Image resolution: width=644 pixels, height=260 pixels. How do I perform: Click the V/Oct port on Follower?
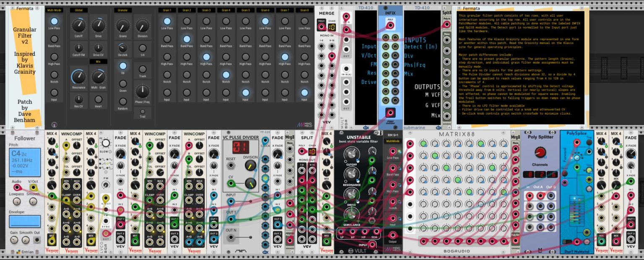click(x=33, y=187)
